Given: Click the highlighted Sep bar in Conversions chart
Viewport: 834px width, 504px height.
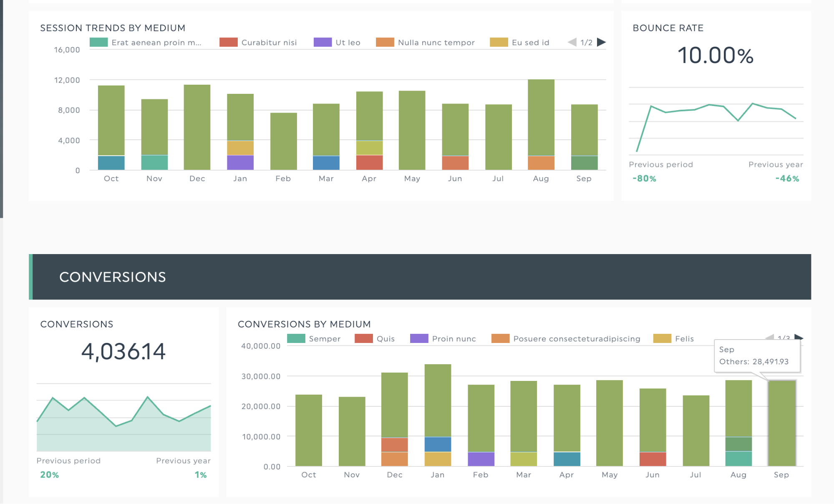Looking at the screenshot, I should coord(782,422).
